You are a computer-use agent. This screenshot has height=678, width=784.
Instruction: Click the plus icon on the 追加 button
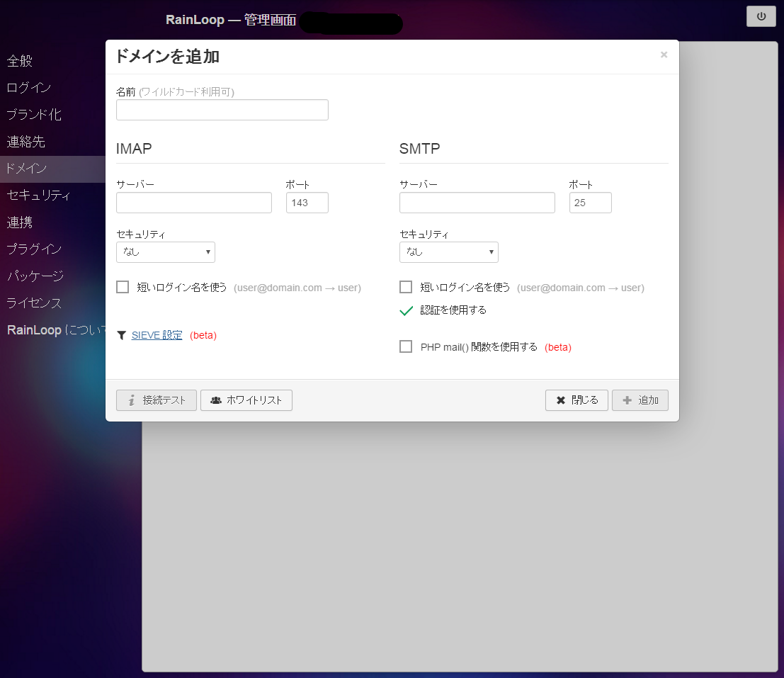tap(626, 400)
